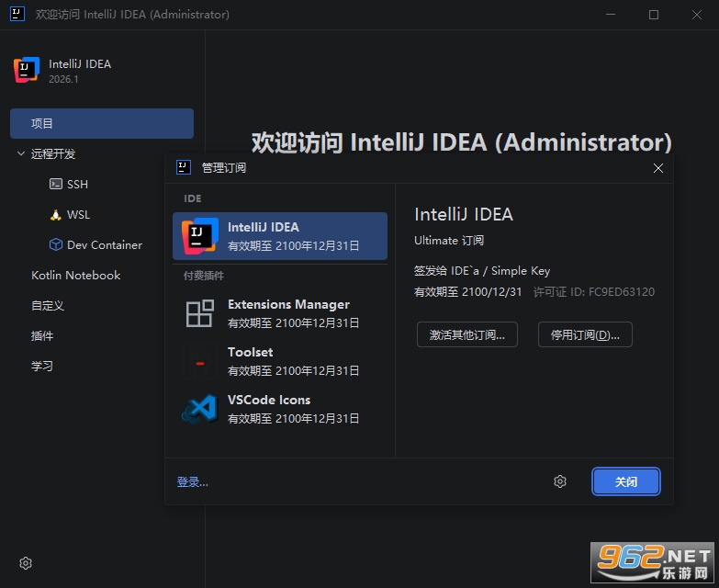719x588 pixels.
Task: Close the Manage Subscriptions dialog with X
Action: pyautogui.click(x=658, y=168)
